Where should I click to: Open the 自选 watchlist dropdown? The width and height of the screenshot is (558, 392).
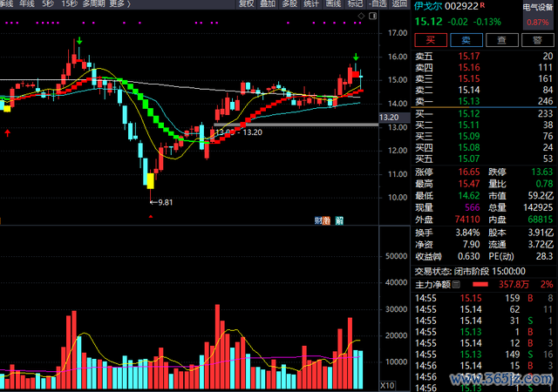pos(377,4)
